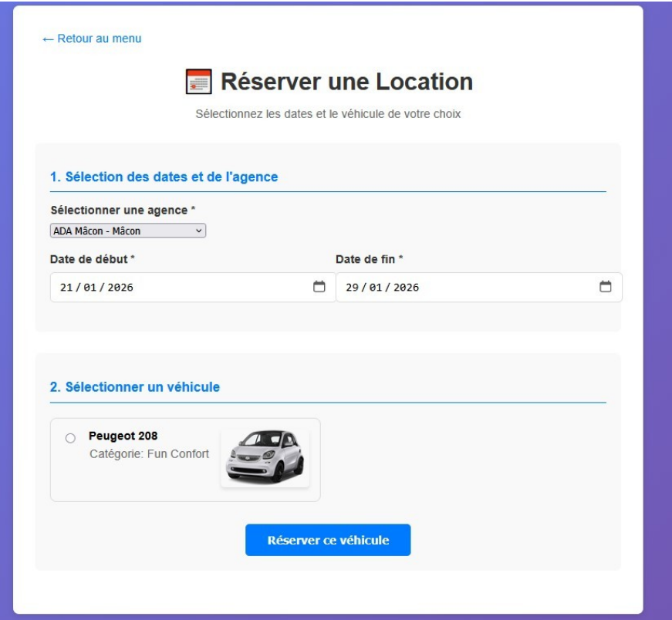Select the Peugeot 208 radio button
The width and height of the screenshot is (672, 620).
point(70,438)
